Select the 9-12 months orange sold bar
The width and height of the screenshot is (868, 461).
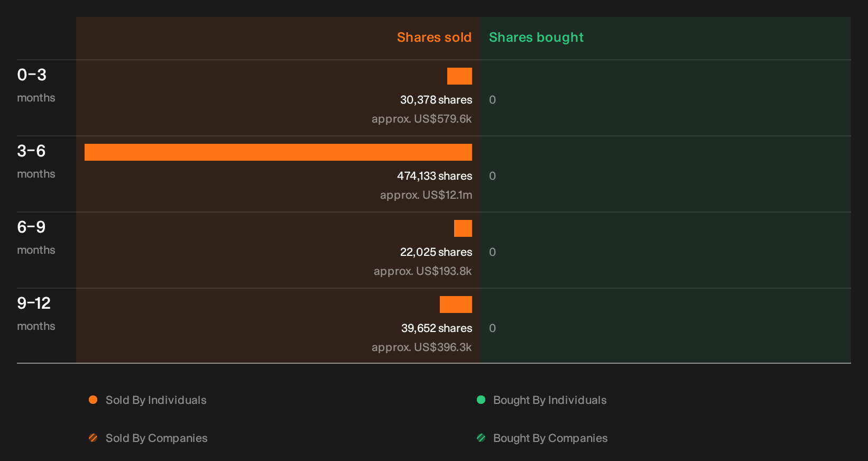(x=456, y=305)
